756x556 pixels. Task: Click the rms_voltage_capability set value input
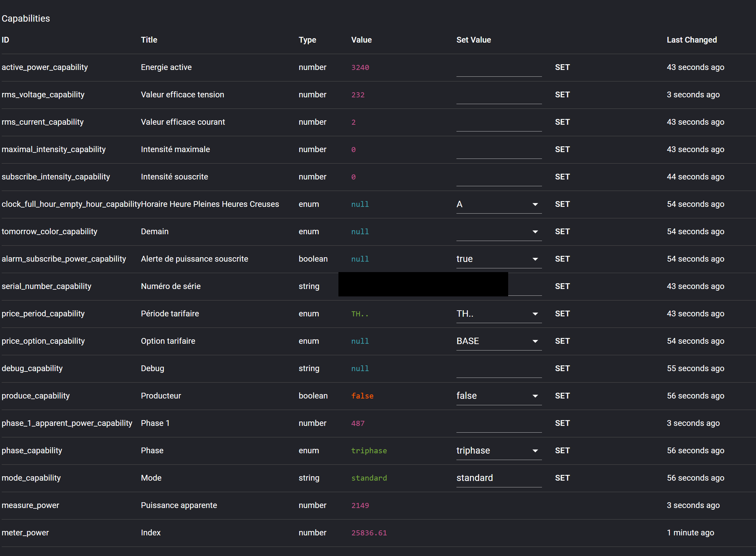point(499,96)
